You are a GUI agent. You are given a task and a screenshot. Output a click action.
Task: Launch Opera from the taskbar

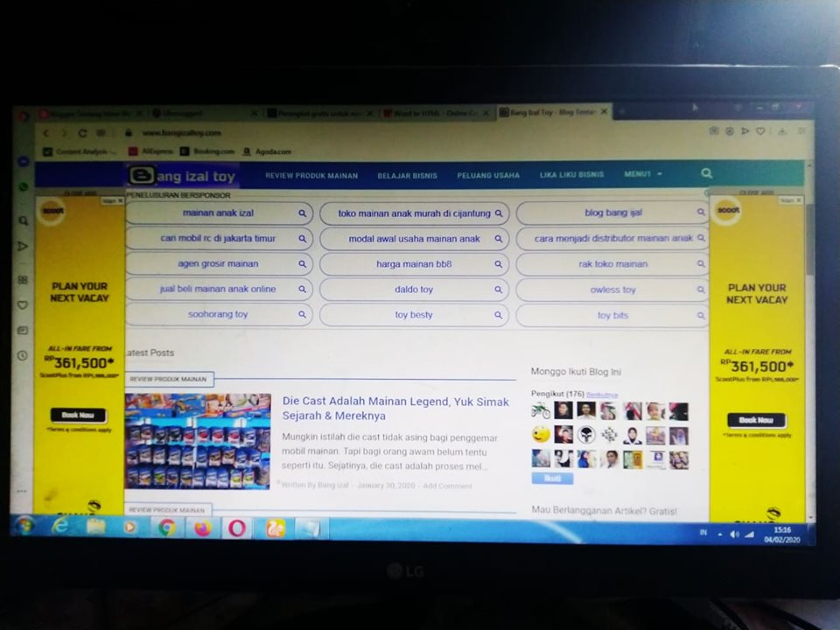tap(237, 528)
